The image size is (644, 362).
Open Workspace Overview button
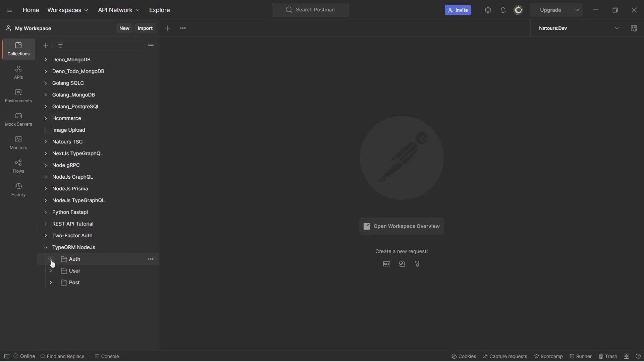pyautogui.click(x=401, y=226)
